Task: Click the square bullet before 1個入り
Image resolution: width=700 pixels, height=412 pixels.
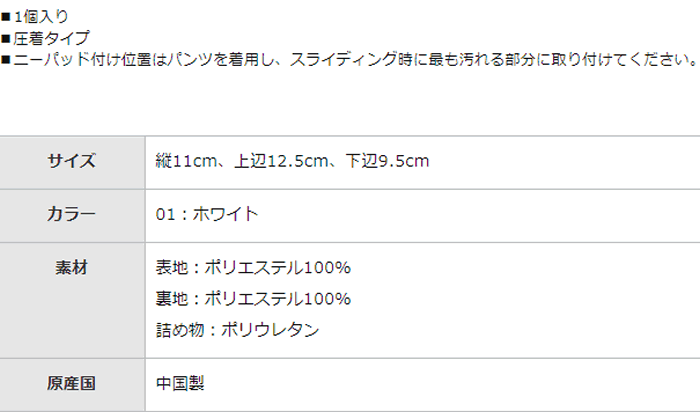Action: pos(6,18)
